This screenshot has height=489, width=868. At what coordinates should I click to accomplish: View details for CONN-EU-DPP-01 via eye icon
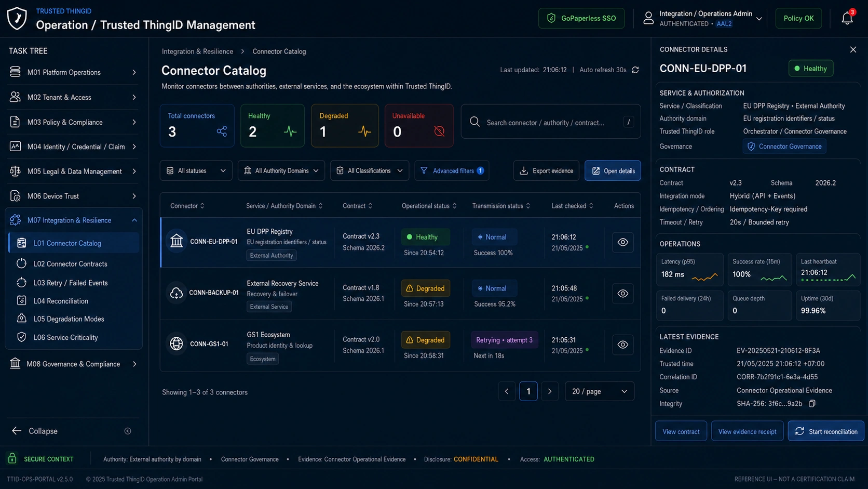tap(623, 242)
